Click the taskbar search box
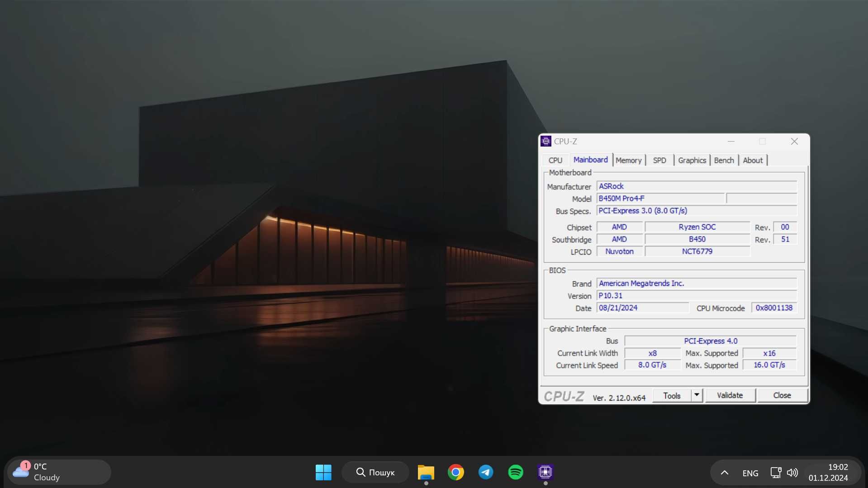 click(375, 472)
